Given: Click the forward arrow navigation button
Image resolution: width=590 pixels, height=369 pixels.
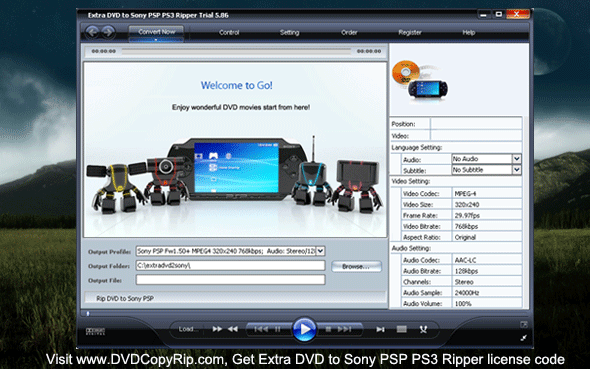Looking at the screenshot, I should click(108, 32).
